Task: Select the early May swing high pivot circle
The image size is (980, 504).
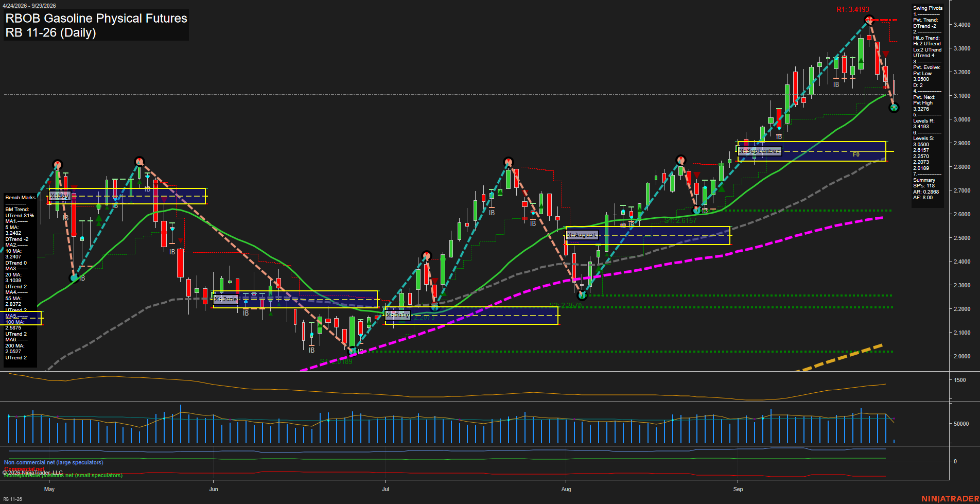Action: pyautogui.click(x=57, y=165)
